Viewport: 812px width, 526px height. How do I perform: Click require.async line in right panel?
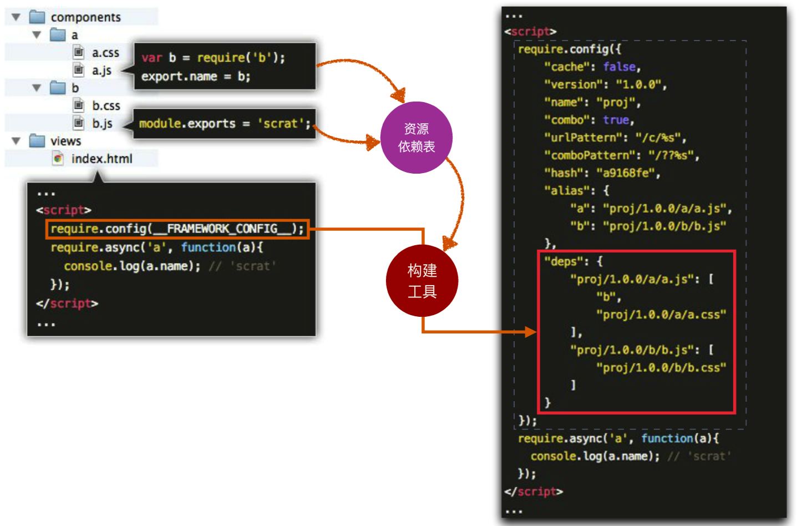pyautogui.click(x=618, y=438)
